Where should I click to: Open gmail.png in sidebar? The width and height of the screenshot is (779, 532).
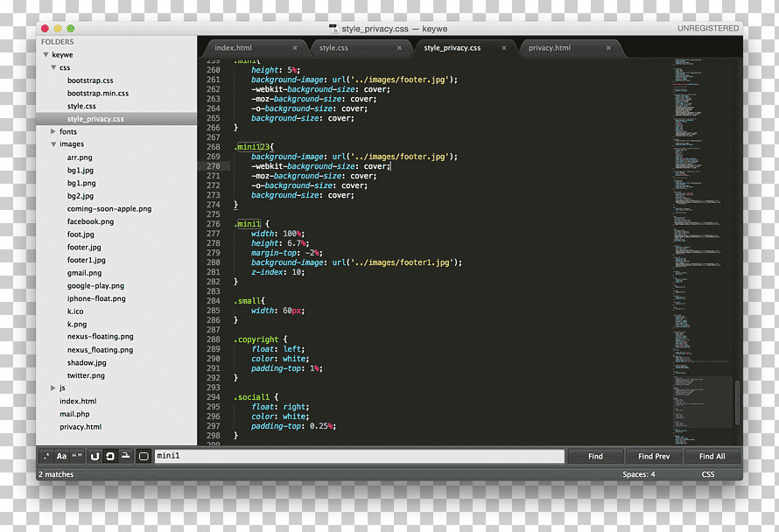pyautogui.click(x=84, y=273)
